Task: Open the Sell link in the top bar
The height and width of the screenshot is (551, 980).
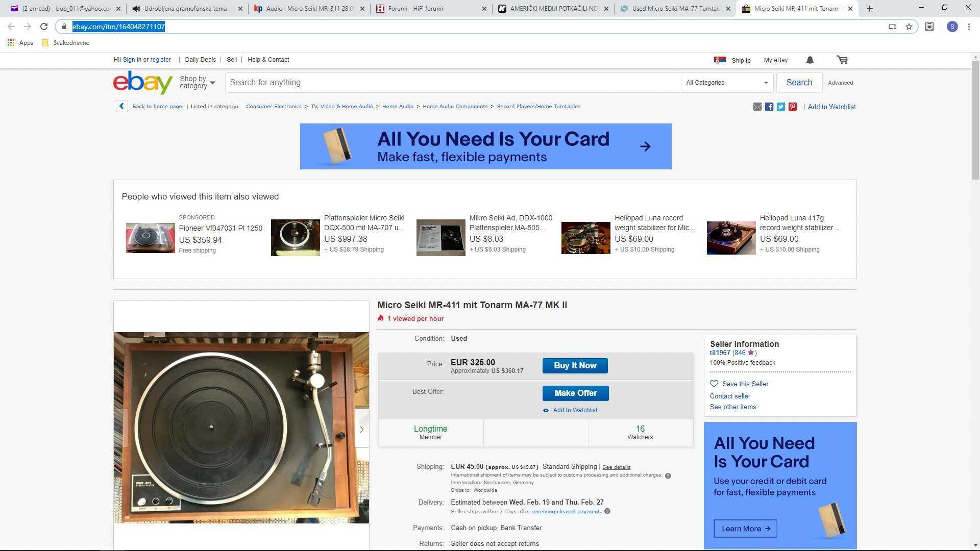Action: click(x=232, y=60)
